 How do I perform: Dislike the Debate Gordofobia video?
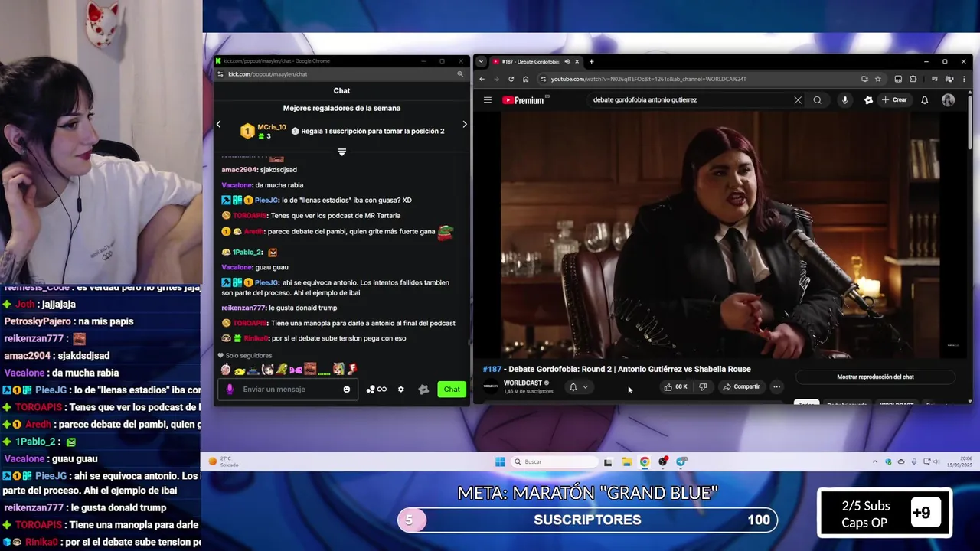point(703,386)
